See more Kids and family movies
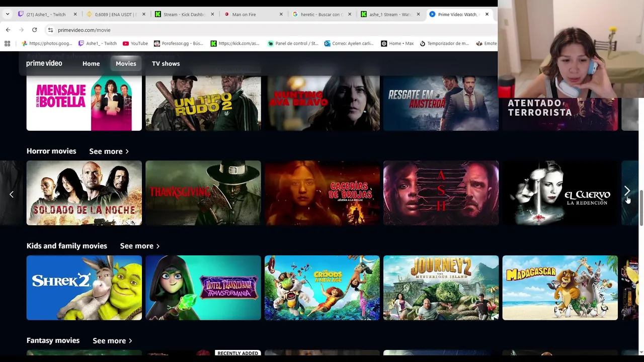 140,246
